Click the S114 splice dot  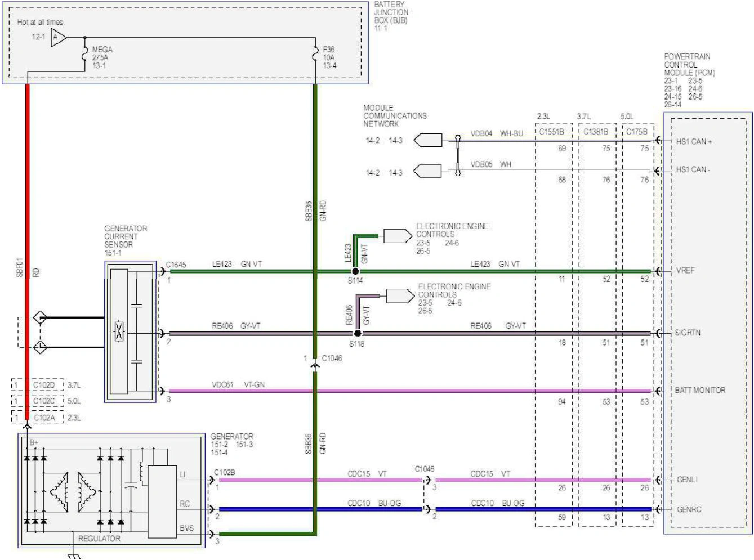[x=355, y=271]
